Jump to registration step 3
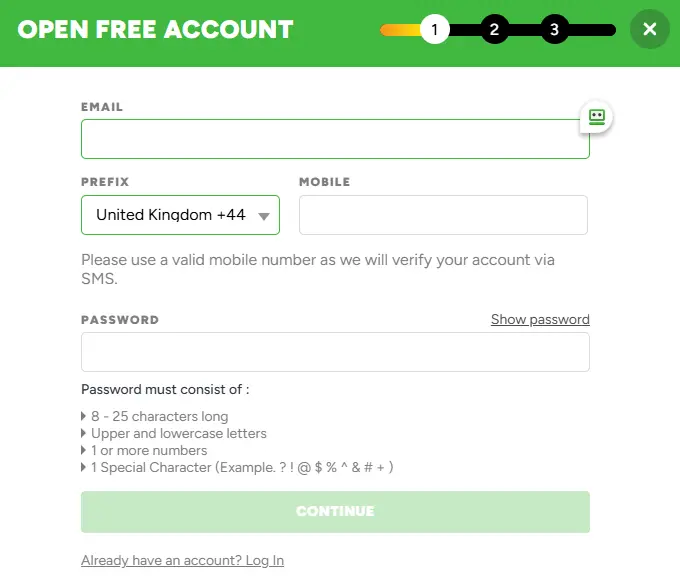The image size is (680, 578). click(x=555, y=30)
